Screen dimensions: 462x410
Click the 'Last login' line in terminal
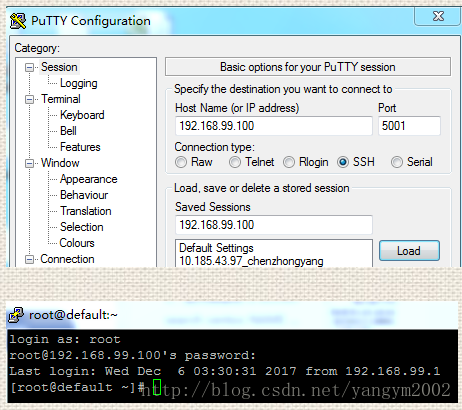coord(225,371)
